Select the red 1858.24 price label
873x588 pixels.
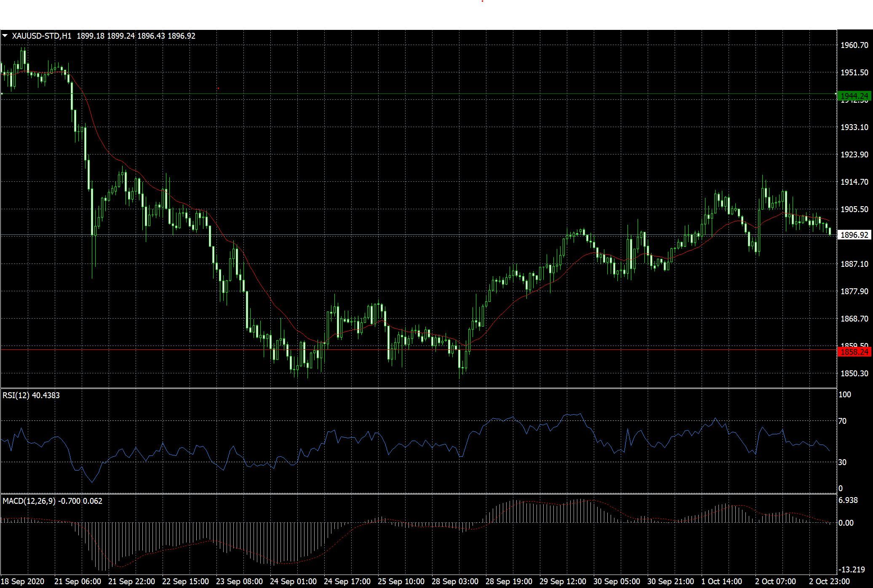click(x=854, y=352)
